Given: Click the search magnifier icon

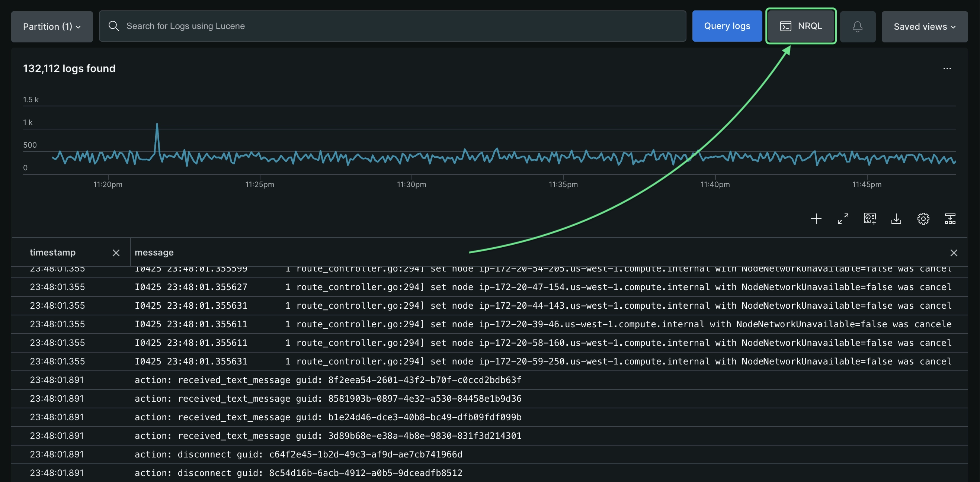Looking at the screenshot, I should click(x=113, y=26).
